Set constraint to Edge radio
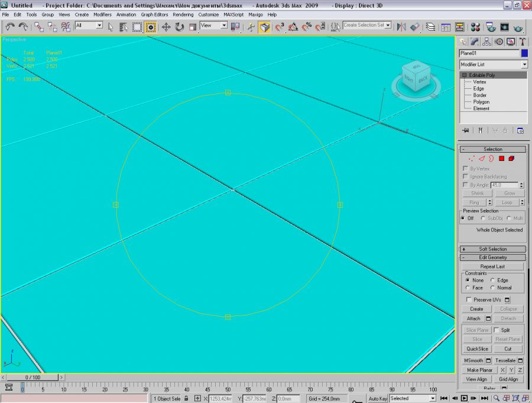The width and height of the screenshot is (532, 403). click(x=492, y=281)
